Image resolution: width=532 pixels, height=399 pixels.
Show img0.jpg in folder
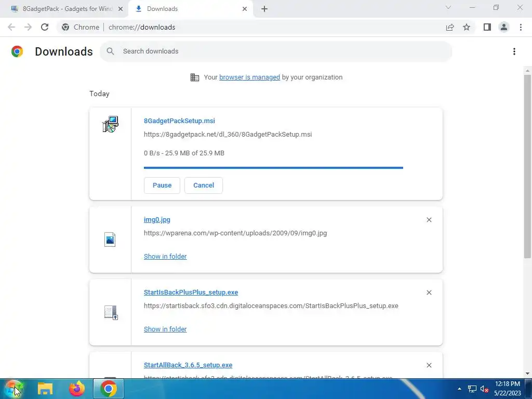[165, 257]
